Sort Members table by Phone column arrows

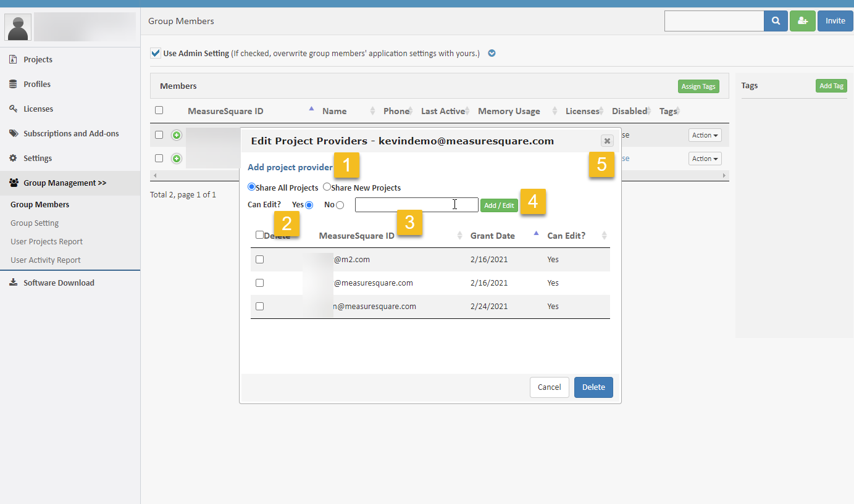pyautogui.click(x=411, y=111)
